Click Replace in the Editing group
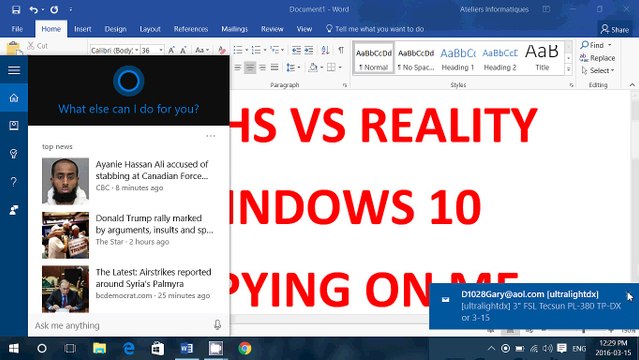Image resolution: width=639 pixels, height=360 pixels. [x=597, y=58]
